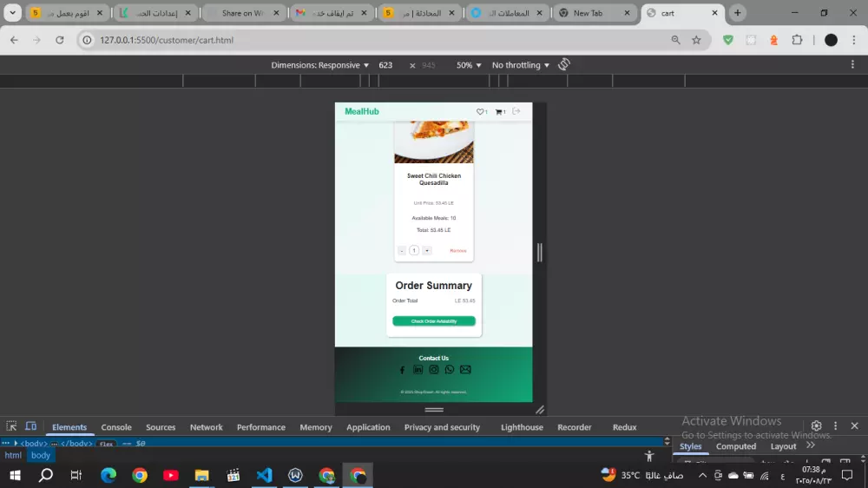
Task: Open the Chrome profile avatar
Action: click(831, 40)
